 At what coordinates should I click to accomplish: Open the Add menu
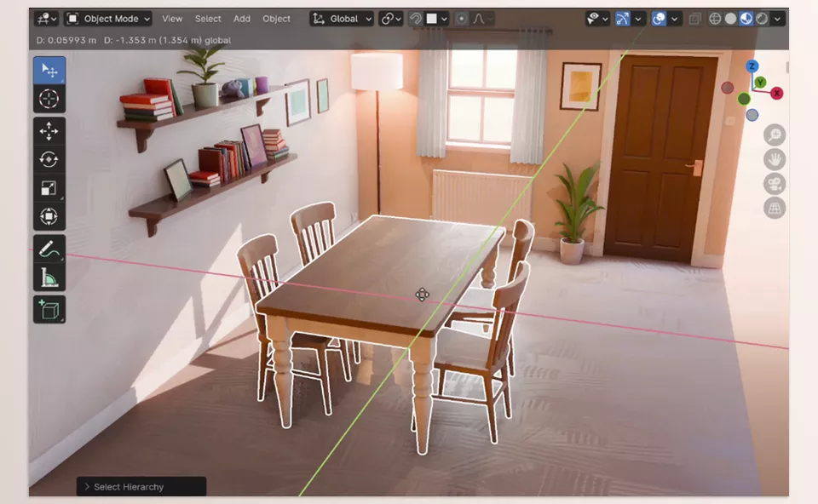click(x=241, y=18)
